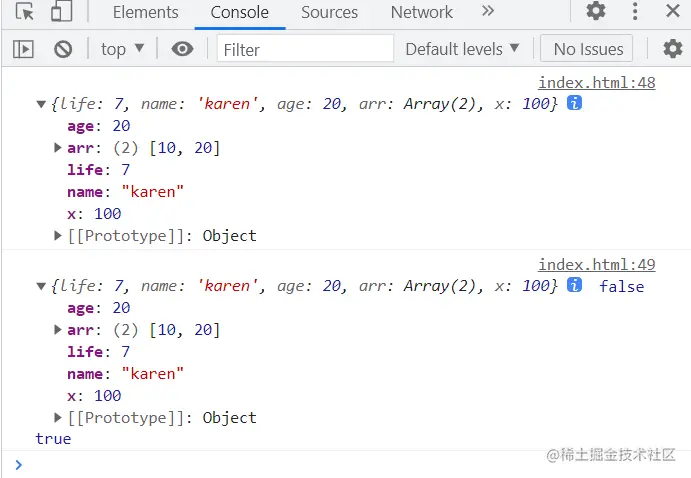Viewport: 691px width, 478px height.
Task: Show more tabs with double chevron
Action: tap(487, 11)
